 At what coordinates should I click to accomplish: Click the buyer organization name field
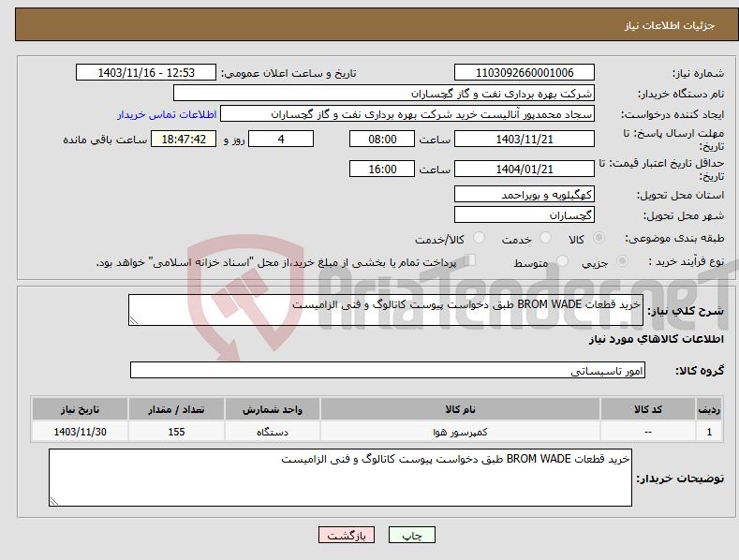(384, 94)
